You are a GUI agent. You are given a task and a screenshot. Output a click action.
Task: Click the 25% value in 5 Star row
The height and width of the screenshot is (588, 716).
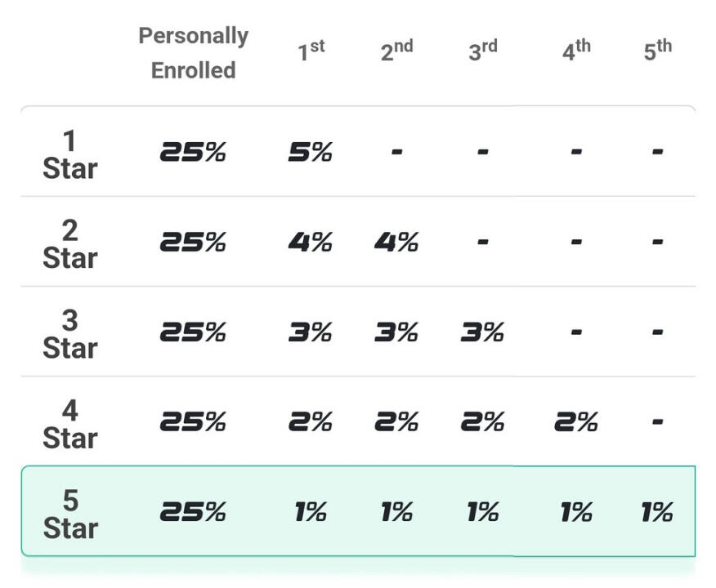[x=193, y=512]
